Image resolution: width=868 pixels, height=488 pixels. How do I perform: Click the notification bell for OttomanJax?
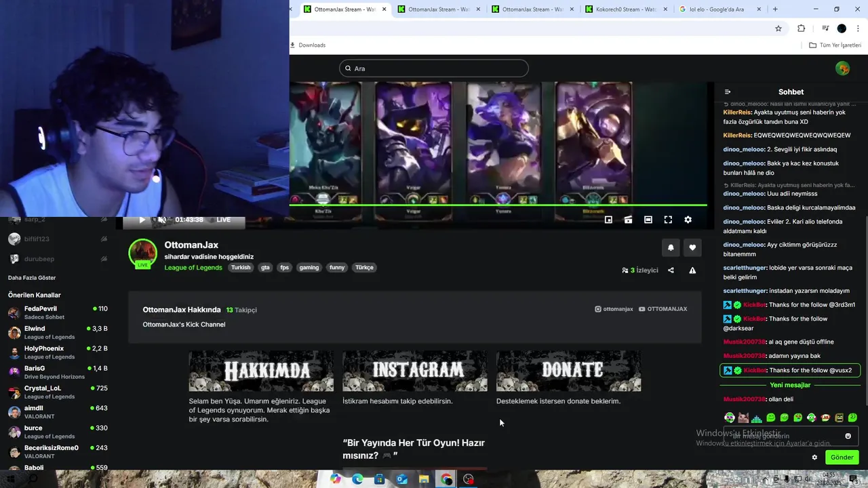pos(671,247)
